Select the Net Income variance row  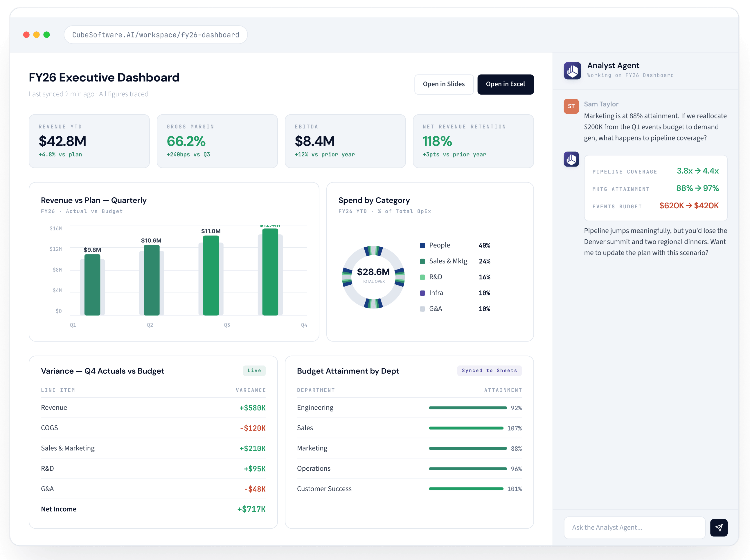pos(153,509)
